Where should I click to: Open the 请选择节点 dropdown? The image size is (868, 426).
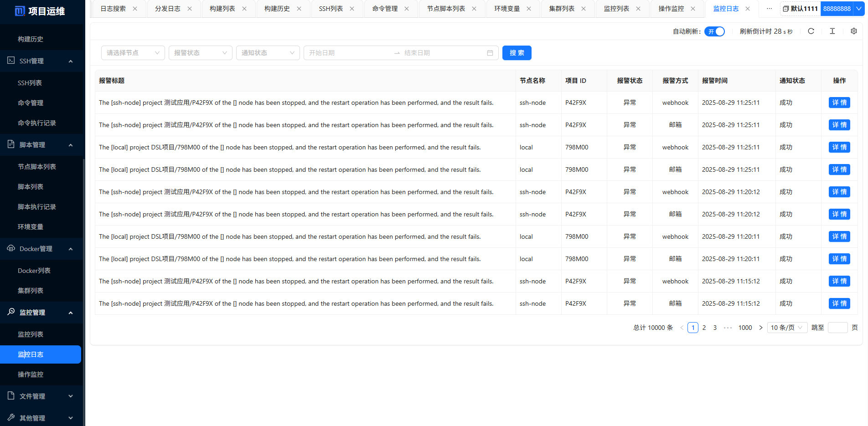(x=133, y=53)
